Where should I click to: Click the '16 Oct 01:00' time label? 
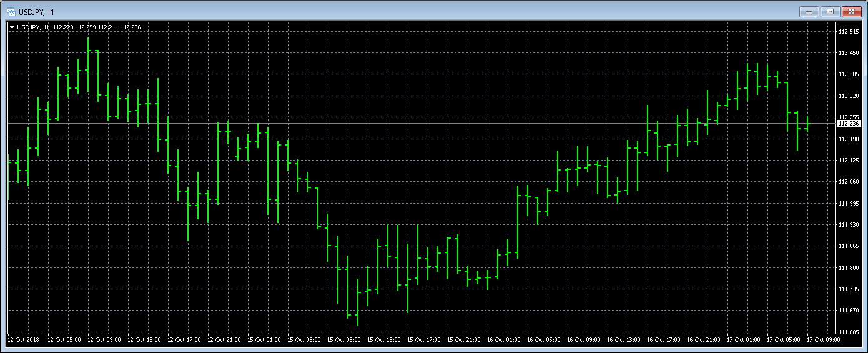504,340
